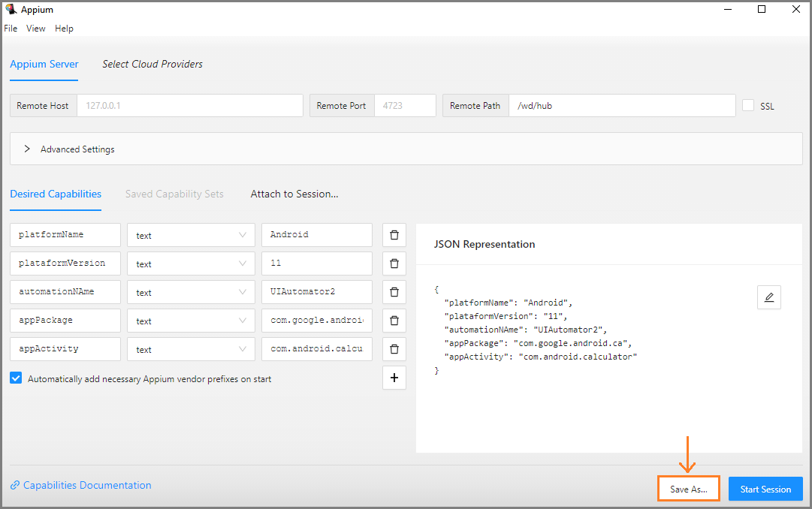Open the File menu
Image resolution: width=812 pixels, height=509 pixels.
(x=11, y=29)
